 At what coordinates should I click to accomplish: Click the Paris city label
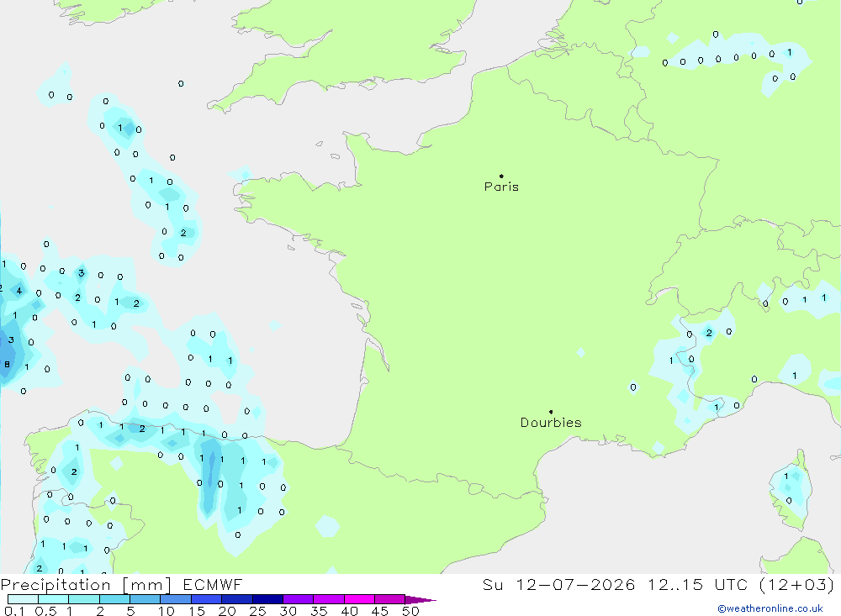pyautogui.click(x=501, y=187)
